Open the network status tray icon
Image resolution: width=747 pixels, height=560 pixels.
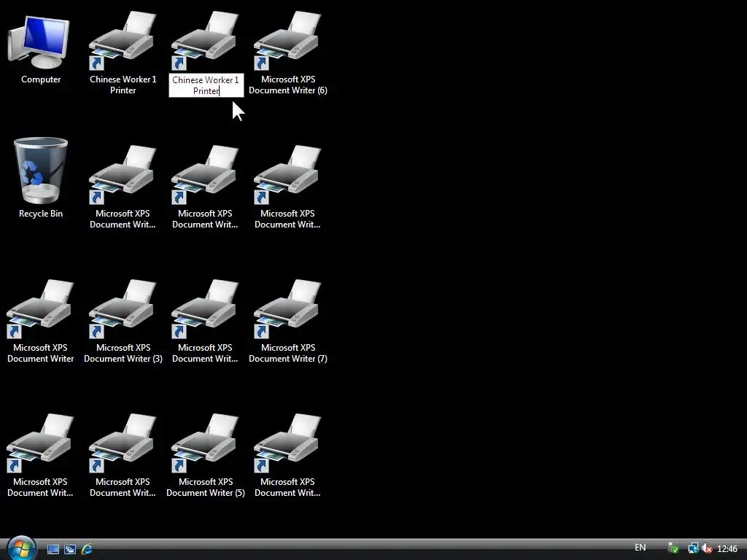pos(694,548)
